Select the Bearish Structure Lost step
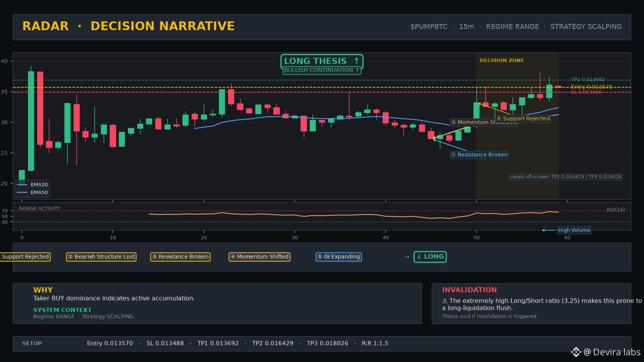This screenshot has width=644, height=362. [x=101, y=257]
